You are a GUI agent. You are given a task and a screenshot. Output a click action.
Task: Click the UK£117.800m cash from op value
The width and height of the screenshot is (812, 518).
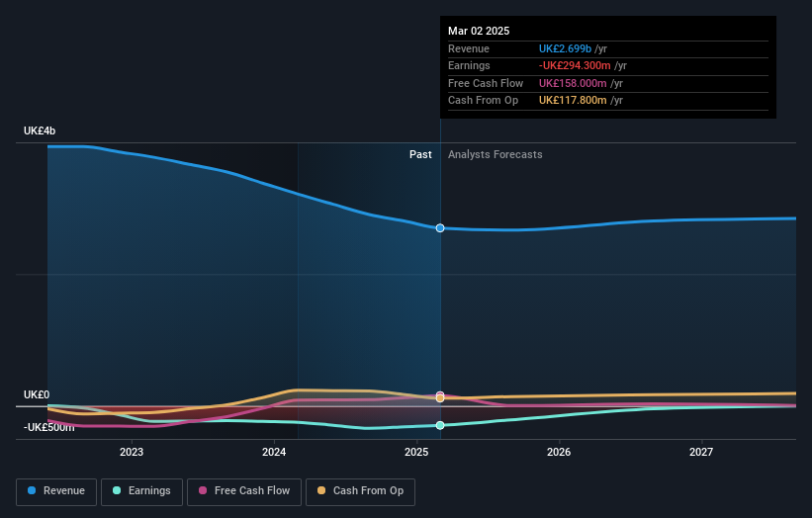pos(573,101)
